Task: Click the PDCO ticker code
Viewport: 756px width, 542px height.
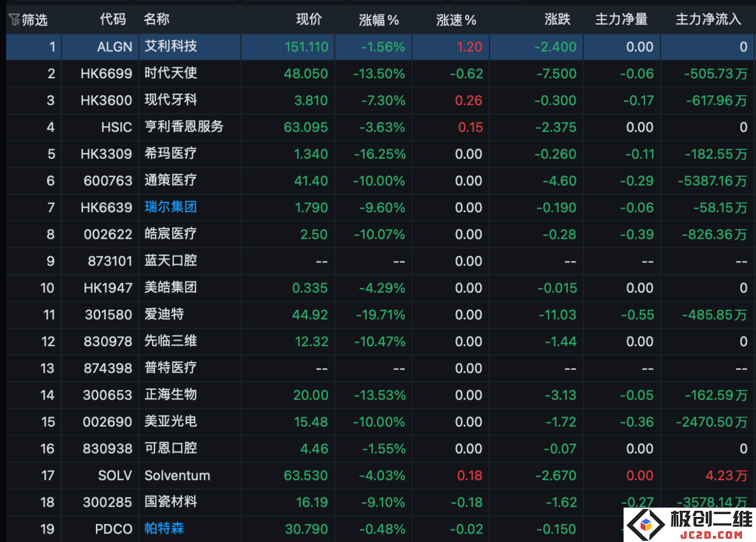Action: [x=113, y=529]
